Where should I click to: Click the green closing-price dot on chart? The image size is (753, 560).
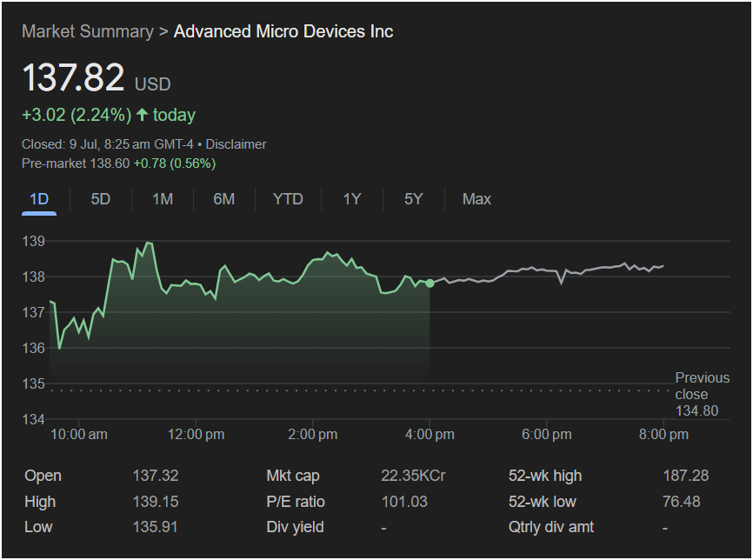430,283
